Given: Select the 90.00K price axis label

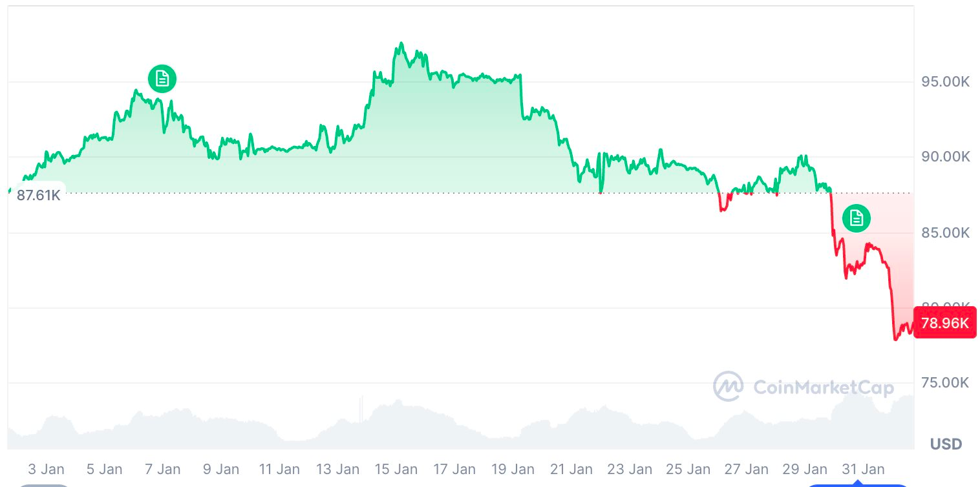Looking at the screenshot, I should click(x=946, y=157).
